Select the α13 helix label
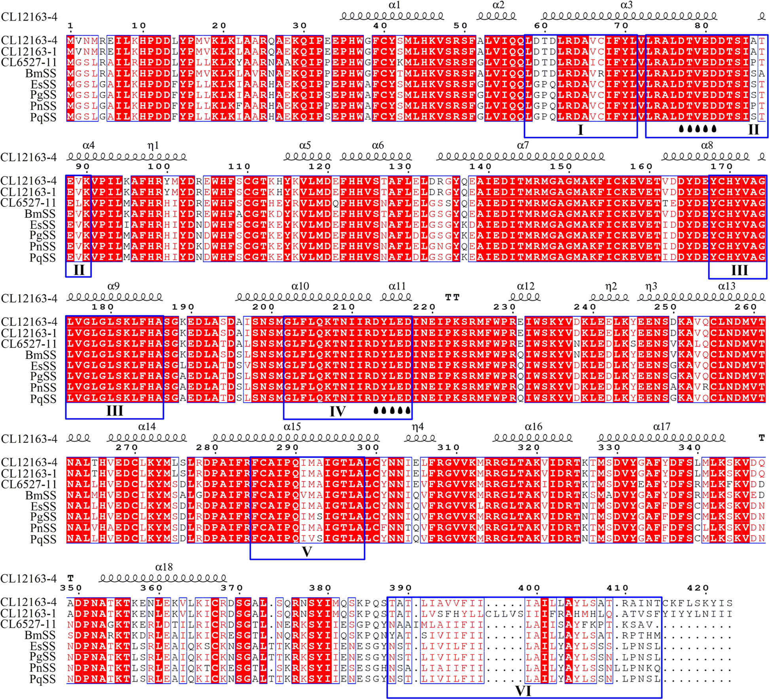The height and width of the screenshot is (700, 770). click(727, 286)
